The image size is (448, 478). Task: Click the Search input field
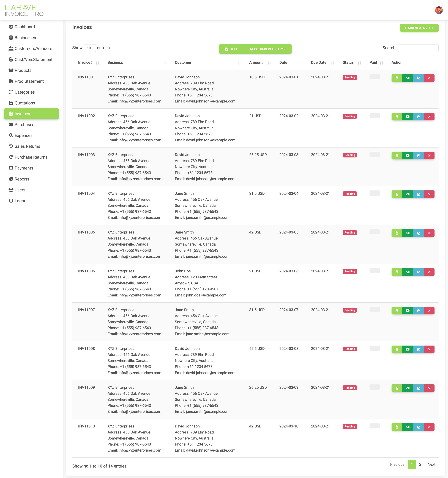click(418, 48)
